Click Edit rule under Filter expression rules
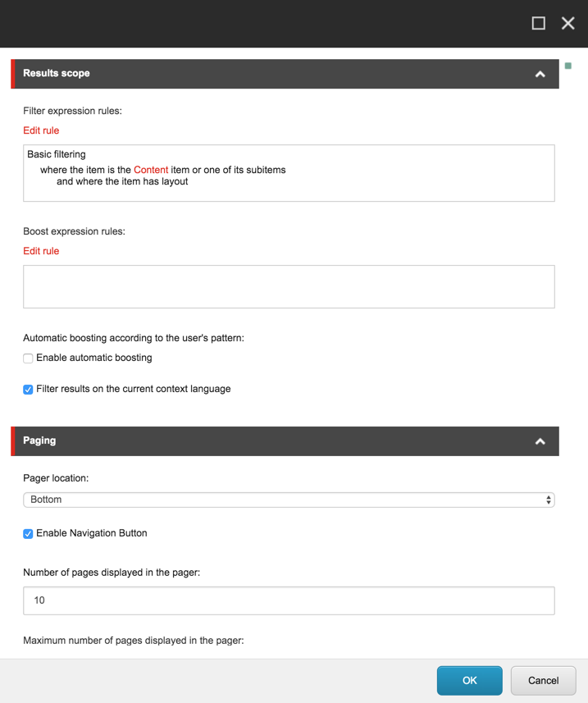 41,130
